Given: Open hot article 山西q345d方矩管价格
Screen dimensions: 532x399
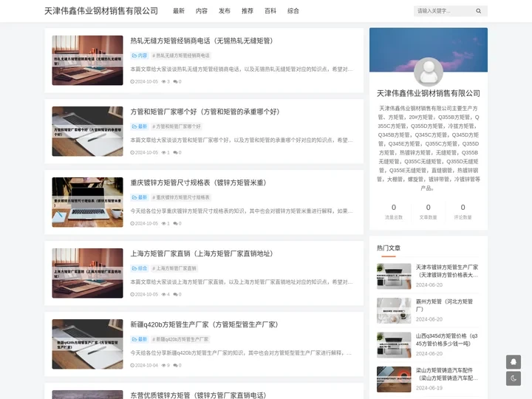Looking at the screenshot, I should 447,340.
